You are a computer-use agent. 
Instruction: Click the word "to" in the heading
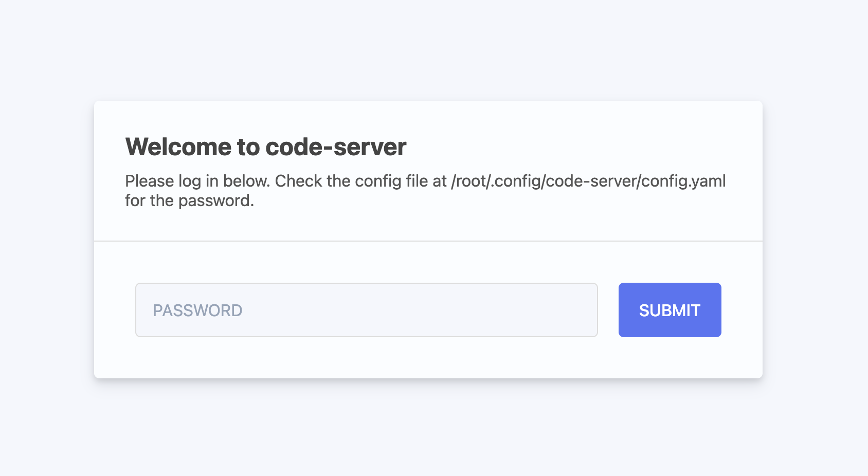pos(248,147)
